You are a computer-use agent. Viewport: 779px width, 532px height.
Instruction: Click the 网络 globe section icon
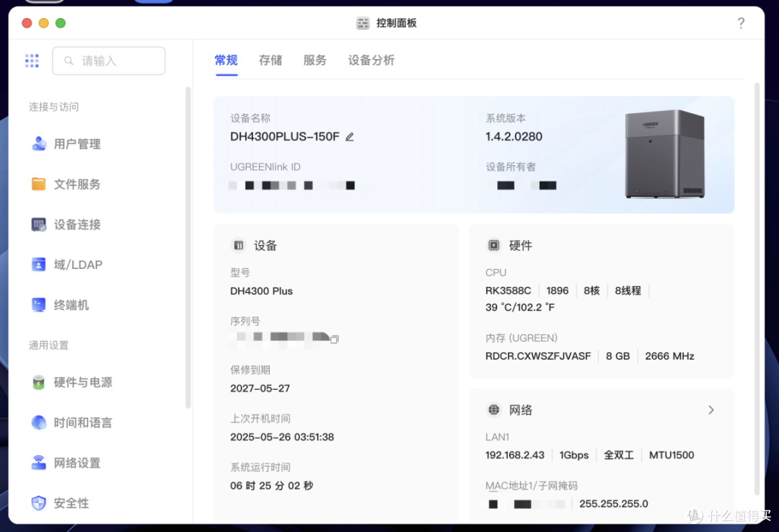[493, 409]
